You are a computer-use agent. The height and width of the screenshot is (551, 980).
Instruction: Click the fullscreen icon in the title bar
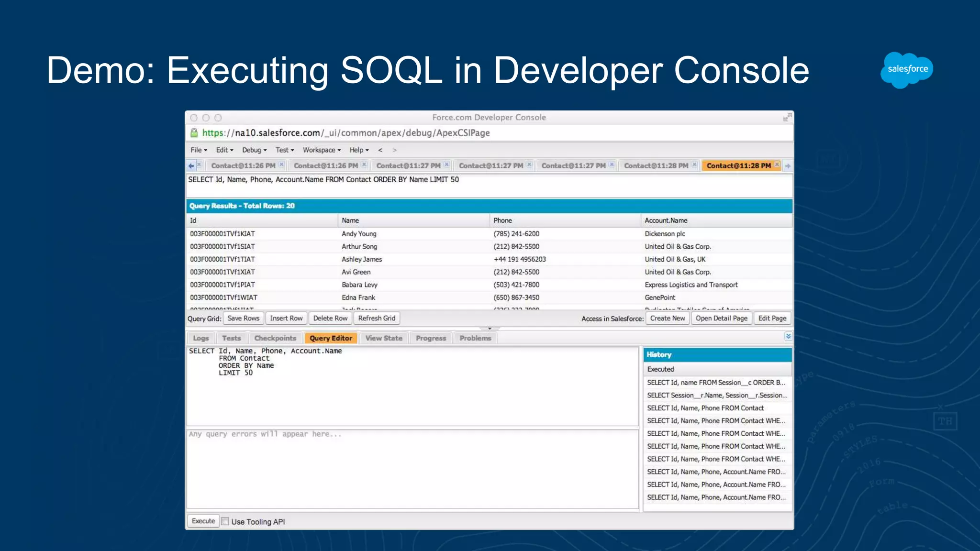point(787,118)
